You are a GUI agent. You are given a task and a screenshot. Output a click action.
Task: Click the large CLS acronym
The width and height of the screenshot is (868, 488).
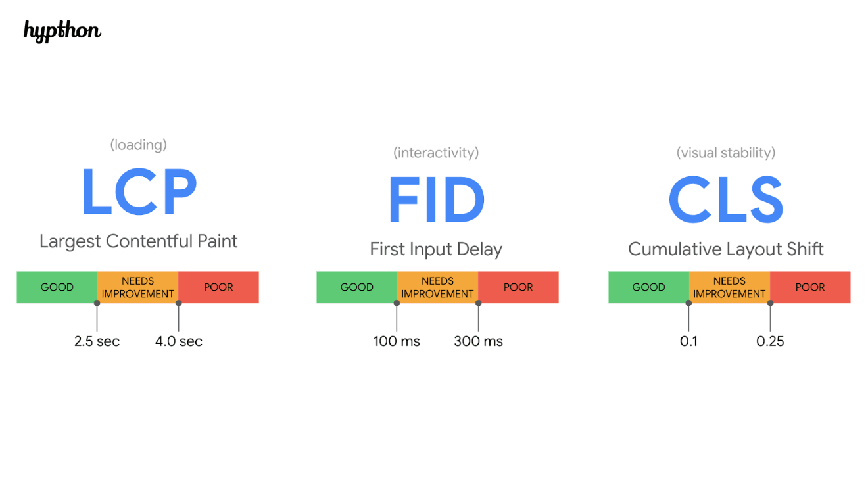tap(726, 201)
